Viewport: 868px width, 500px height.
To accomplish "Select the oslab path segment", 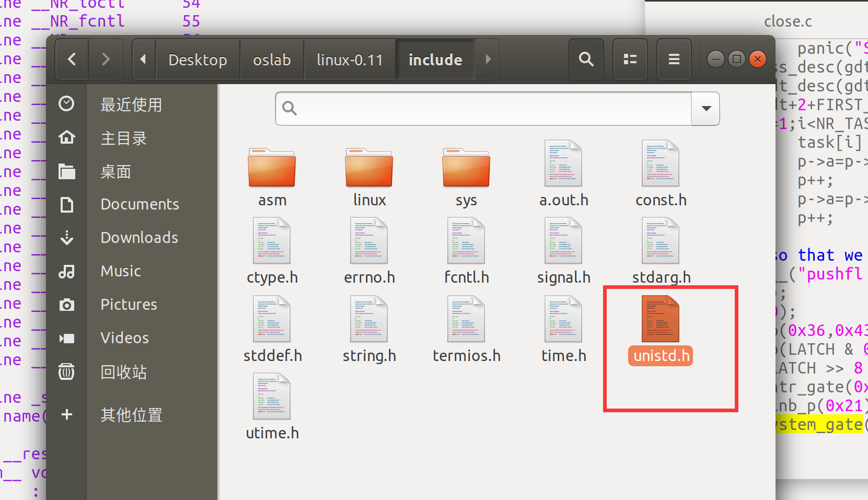I will pos(272,60).
